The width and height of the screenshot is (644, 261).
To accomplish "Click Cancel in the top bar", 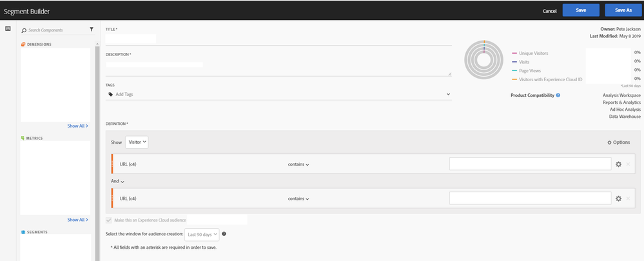I will (x=549, y=11).
